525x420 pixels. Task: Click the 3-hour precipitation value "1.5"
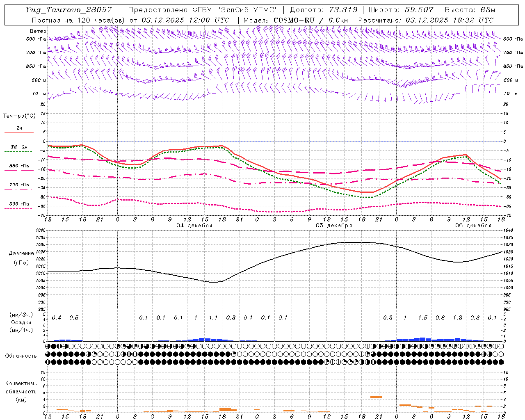tap(422, 317)
